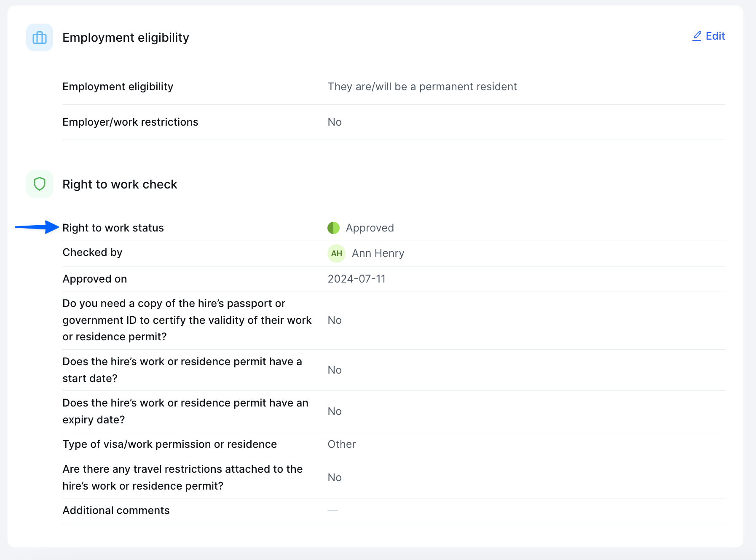Click No beside Employer/work restrictions
Screen dimensions: 756x560
pyautogui.click(x=334, y=122)
